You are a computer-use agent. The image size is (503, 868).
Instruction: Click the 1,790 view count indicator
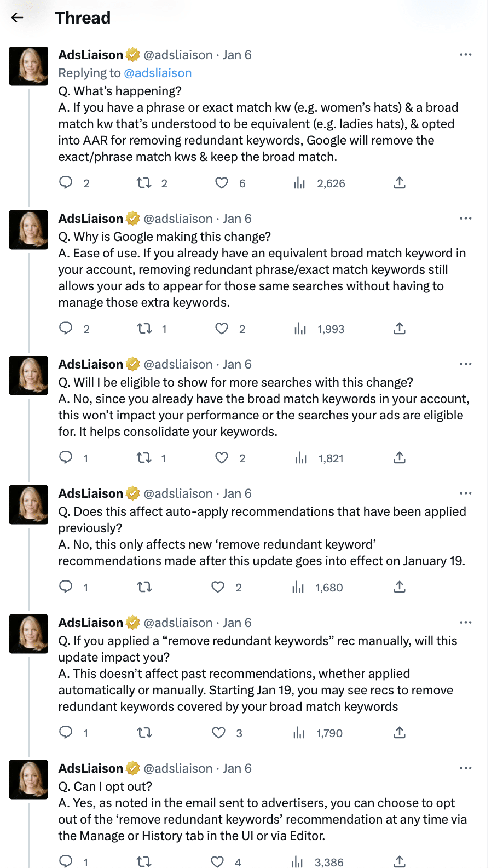coord(329,732)
